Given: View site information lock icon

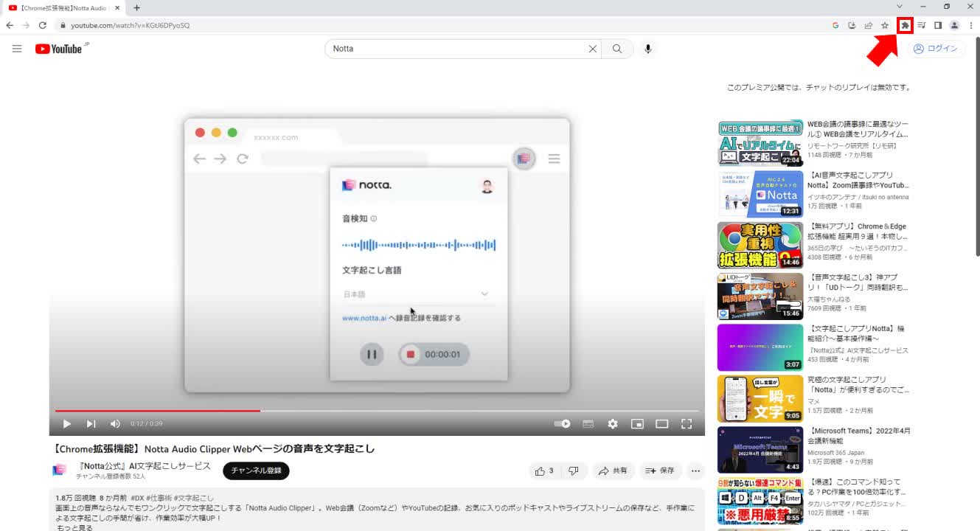Looking at the screenshot, I should coord(63,25).
